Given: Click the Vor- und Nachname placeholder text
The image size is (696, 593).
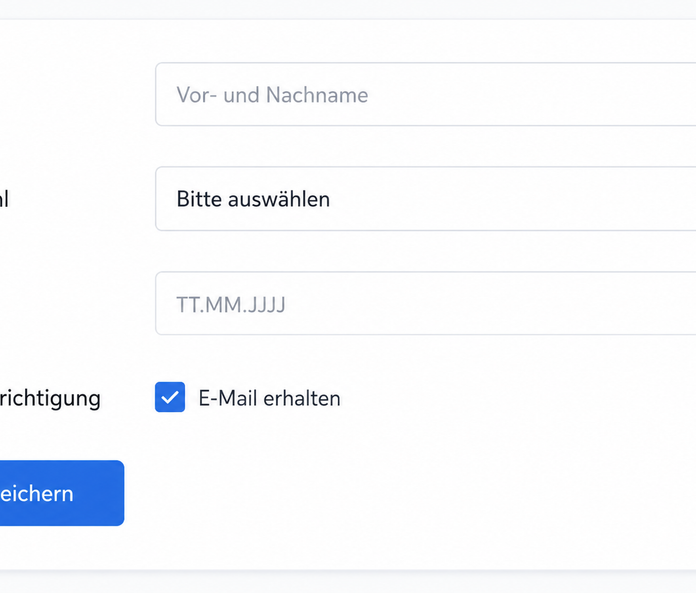Looking at the screenshot, I should [272, 95].
